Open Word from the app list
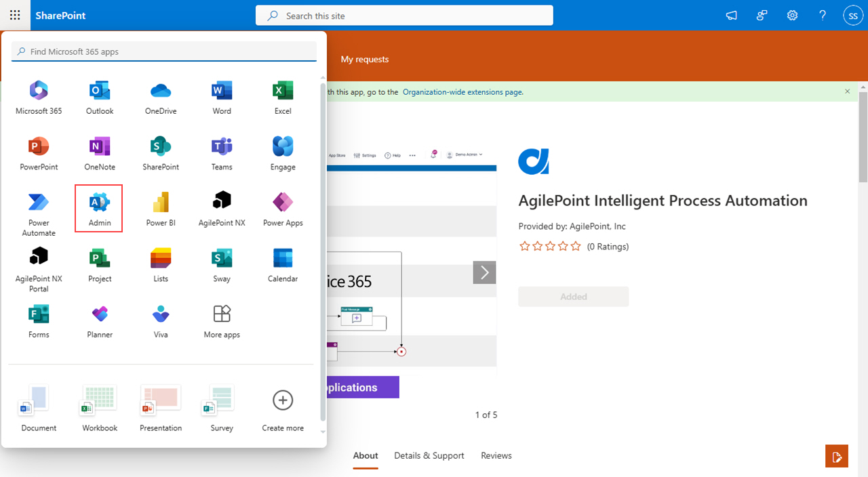 point(222,98)
